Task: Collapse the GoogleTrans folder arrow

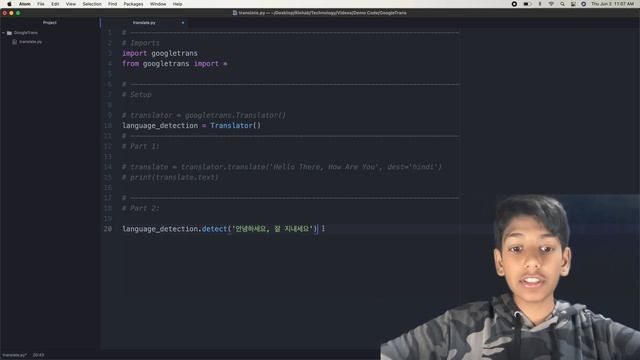Action: click(x=4, y=33)
